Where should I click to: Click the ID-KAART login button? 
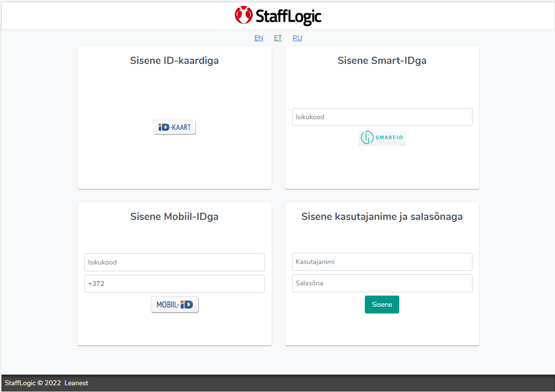coord(175,127)
